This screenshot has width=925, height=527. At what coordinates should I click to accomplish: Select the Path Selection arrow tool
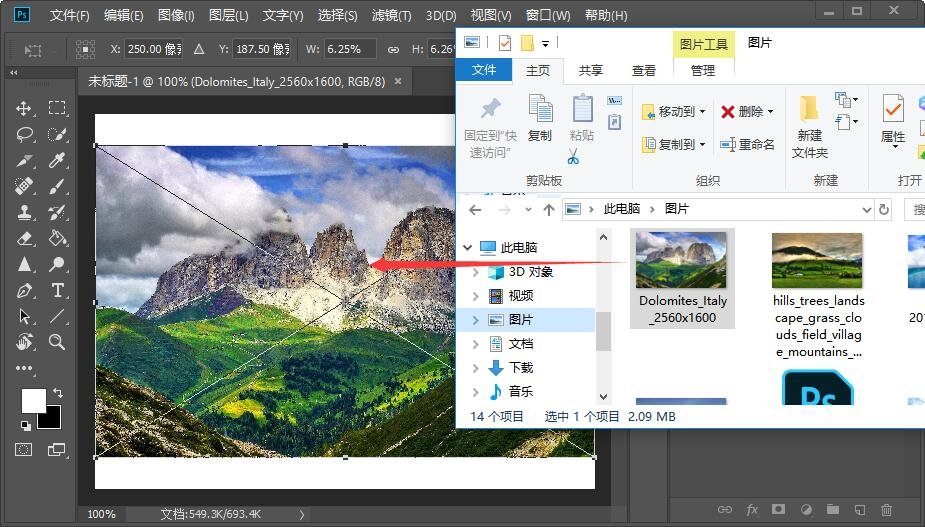pos(24,316)
